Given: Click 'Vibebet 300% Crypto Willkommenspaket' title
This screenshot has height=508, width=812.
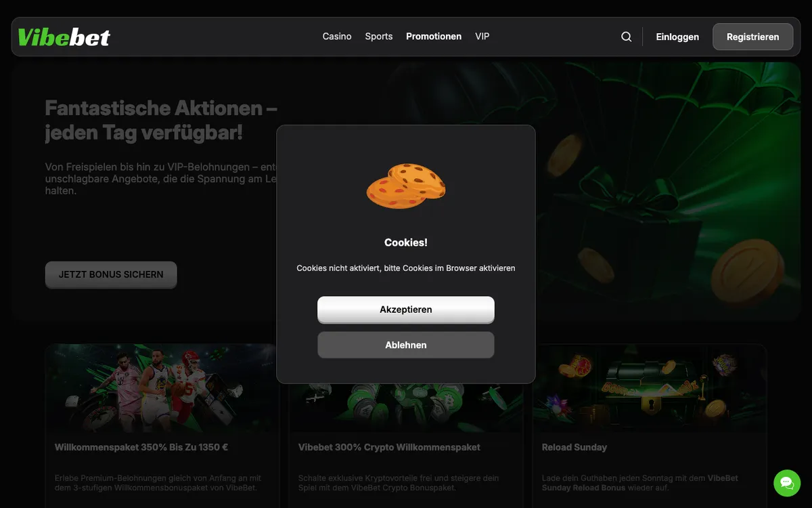Looking at the screenshot, I should tap(389, 447).
